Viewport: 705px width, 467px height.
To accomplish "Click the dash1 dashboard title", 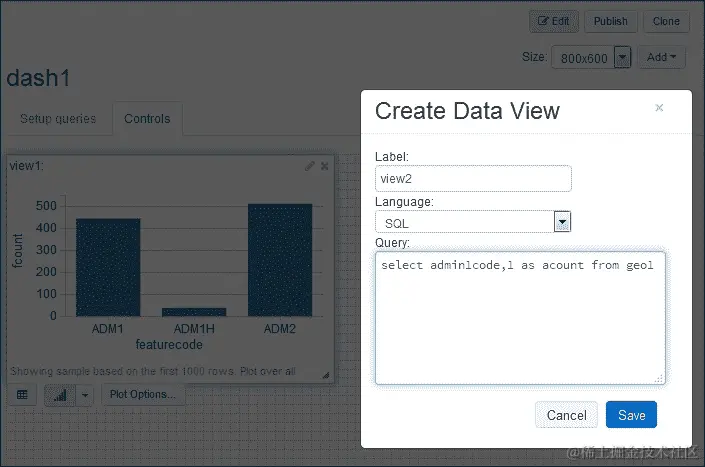I will point(38,78).
